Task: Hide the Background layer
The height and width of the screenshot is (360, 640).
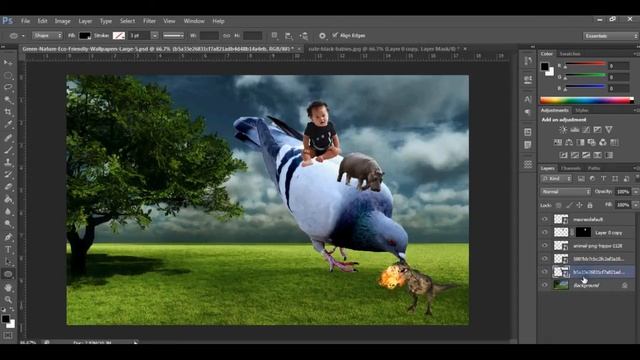Action: (x=545, y=285)
